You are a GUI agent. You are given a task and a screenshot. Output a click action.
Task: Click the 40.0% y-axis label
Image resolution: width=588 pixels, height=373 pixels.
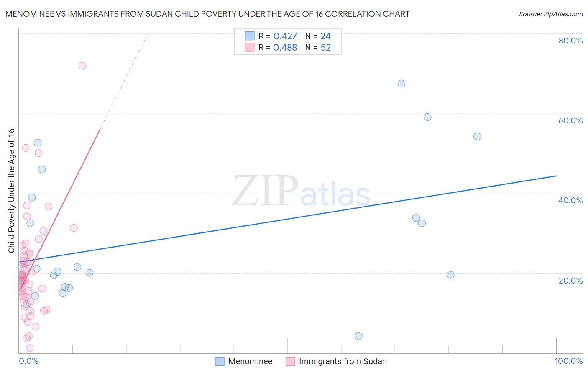pyautogui.click(x=570, y=200)
